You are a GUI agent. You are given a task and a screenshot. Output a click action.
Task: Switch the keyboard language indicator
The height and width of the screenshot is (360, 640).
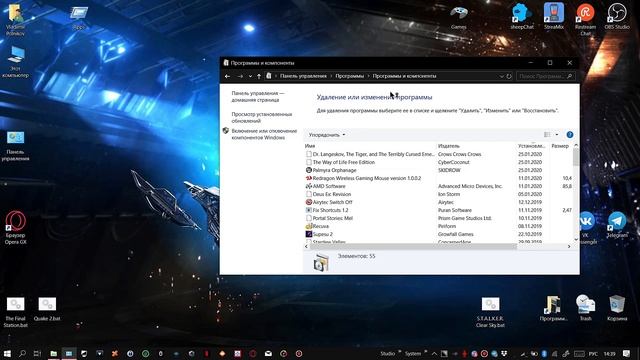click(x=593, y=353)
